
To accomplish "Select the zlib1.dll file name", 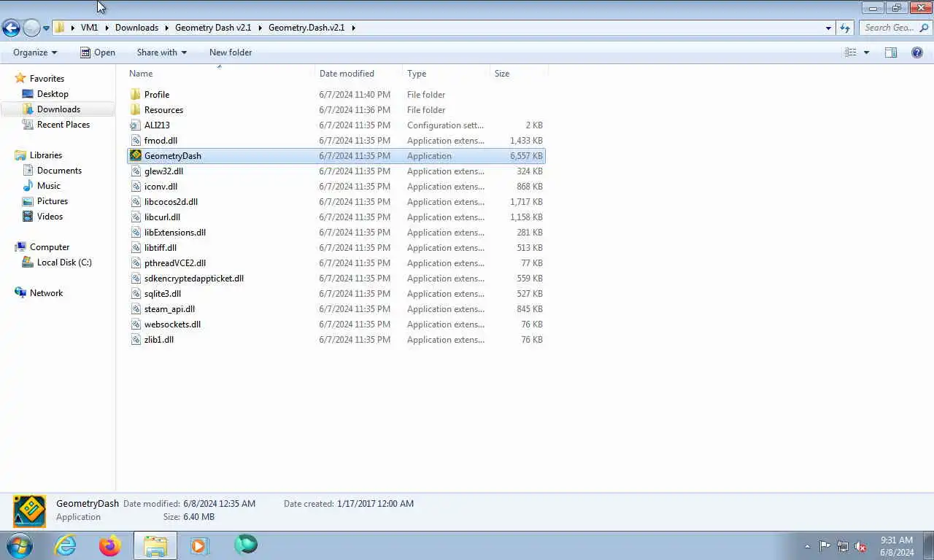I will tap(159, 340).
